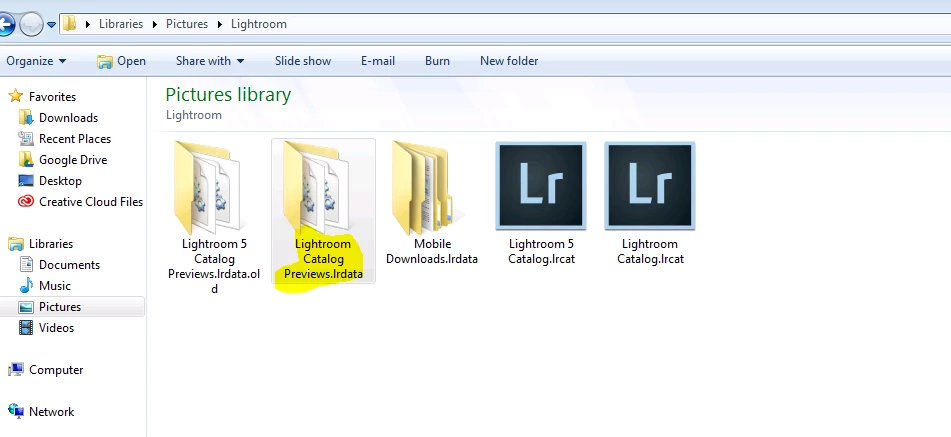This screenshot has width=951, height=437.
Task: Open the Share with dropdown menu
Action: point(210,61)
